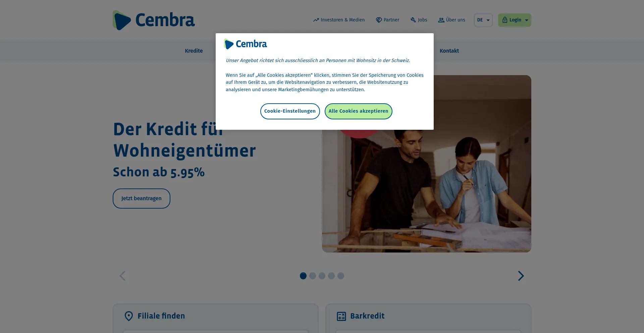Open Cookie-Einstellungen settings button
The width and height of the screenshot is (644, 333).
[x=290, y=111]
